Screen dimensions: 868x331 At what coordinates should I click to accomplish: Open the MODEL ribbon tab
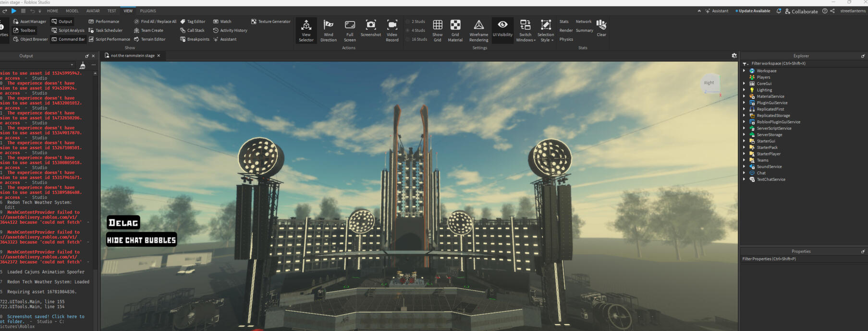point(72,11)
